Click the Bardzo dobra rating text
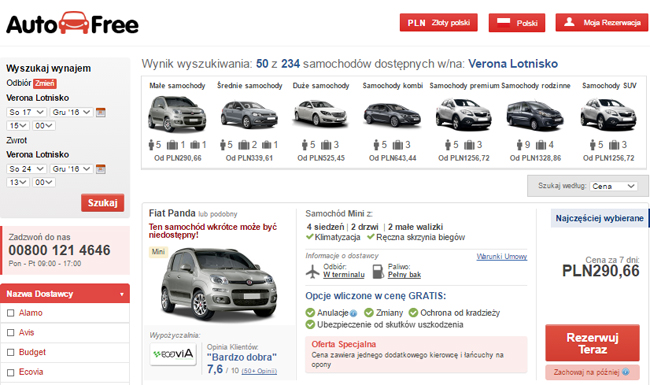The image size is (650, 385). pos(242,357)
